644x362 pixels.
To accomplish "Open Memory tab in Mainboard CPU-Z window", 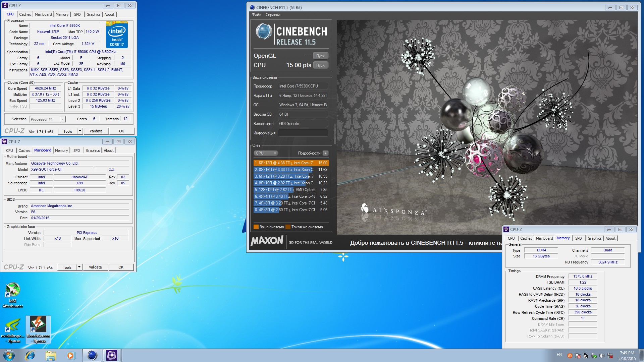I will click(61, 150).
